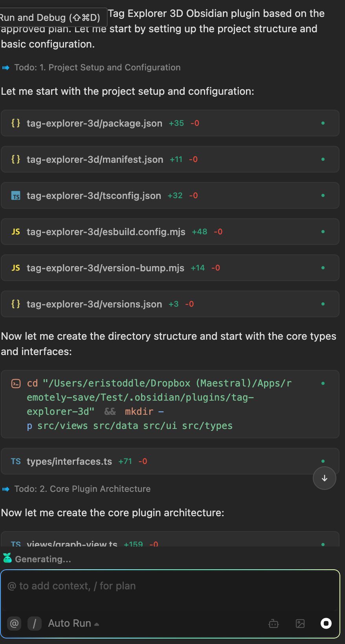Image resolution: width=345 pixels, height=644 pixels.
Task: Click the @ add context icon
Action: (14, 624)
